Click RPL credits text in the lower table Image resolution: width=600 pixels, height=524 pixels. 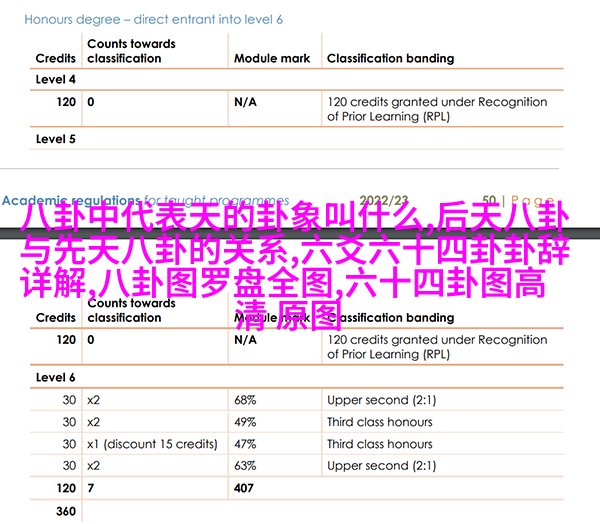(437, 347)
